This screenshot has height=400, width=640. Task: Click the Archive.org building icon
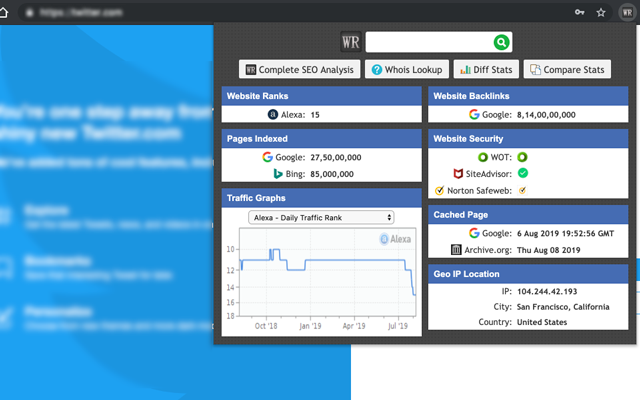456,249
